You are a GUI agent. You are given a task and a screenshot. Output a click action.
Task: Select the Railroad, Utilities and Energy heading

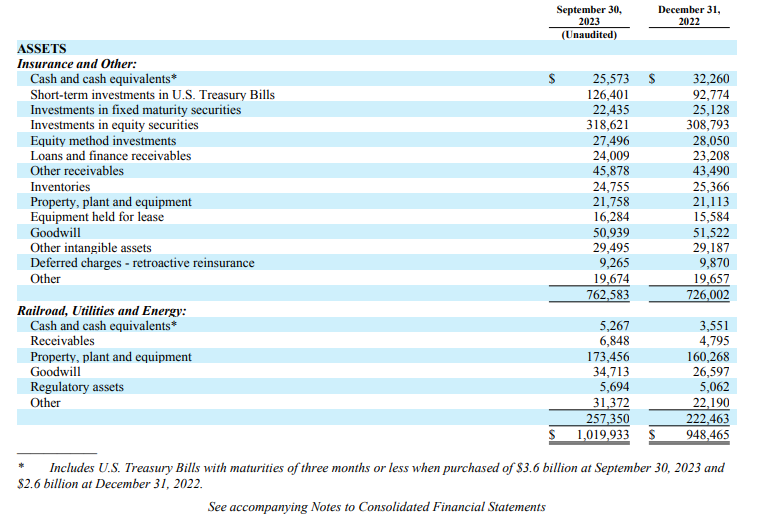click(x=102, y=310)
